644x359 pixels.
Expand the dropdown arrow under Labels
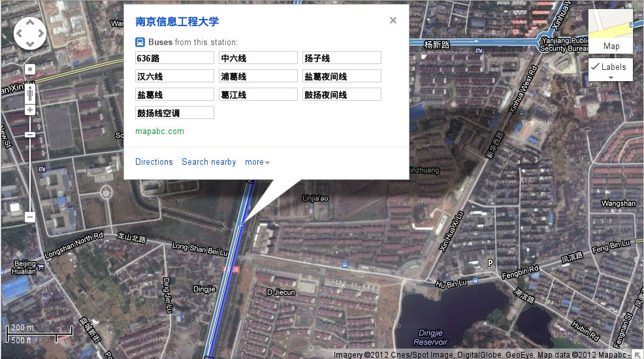point(611,78)
